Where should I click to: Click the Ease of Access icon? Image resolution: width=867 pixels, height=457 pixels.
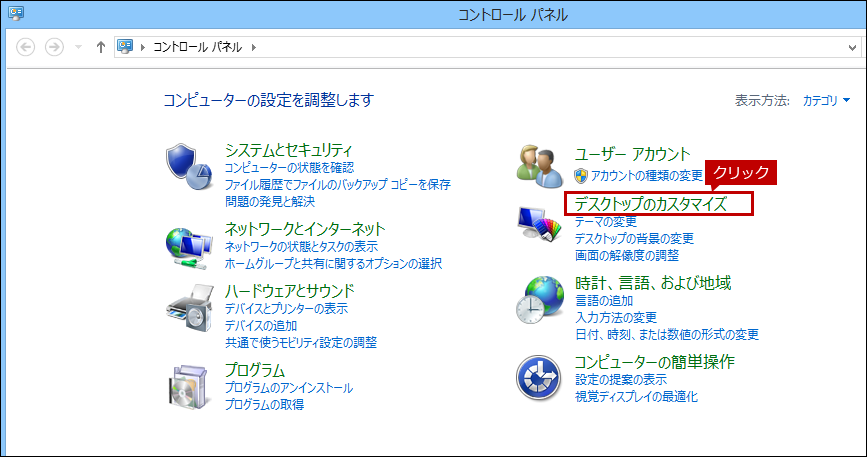pyautogui.click(x=540, y=378)
